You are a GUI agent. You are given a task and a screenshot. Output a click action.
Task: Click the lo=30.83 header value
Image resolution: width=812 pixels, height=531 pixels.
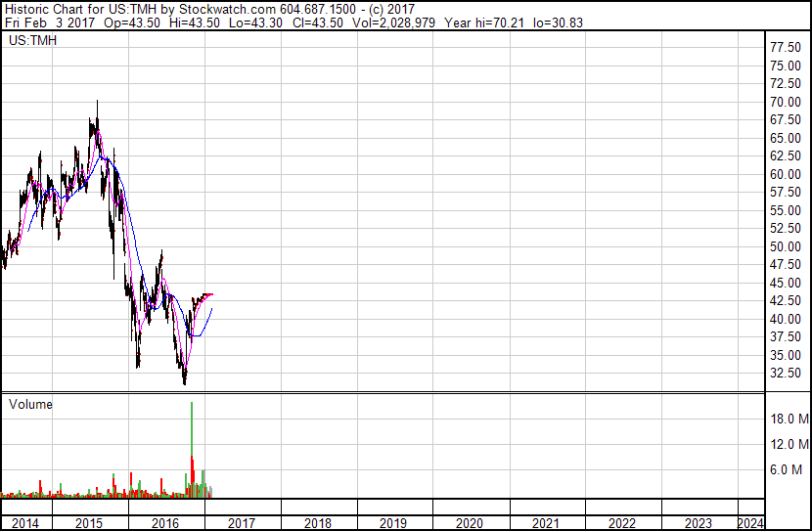click(559, 22)
